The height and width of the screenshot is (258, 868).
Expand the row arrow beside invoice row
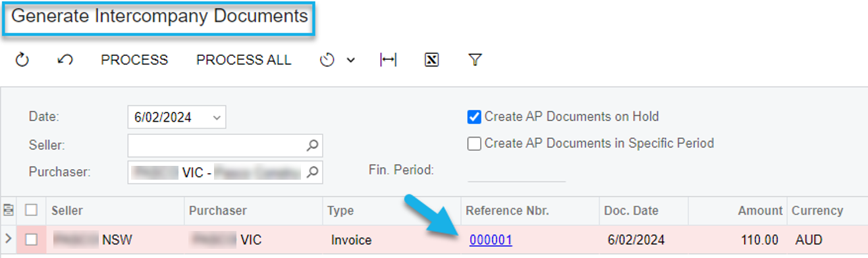[8, 240]
